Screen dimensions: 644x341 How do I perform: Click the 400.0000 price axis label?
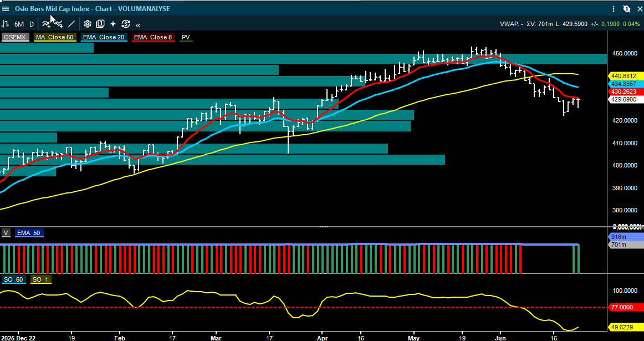click(x=624, y=165)
